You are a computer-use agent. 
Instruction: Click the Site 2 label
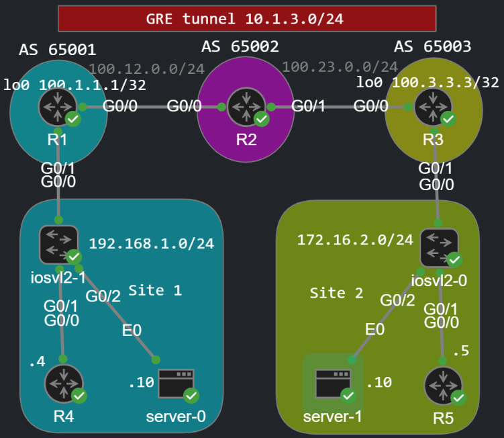(336, 293)
